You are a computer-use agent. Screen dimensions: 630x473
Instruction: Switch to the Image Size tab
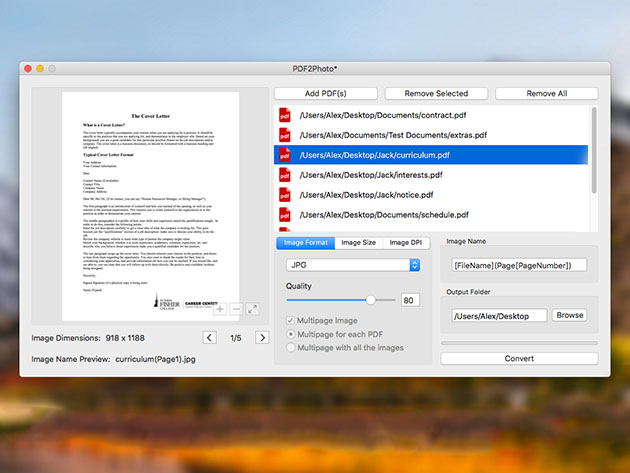coord(358,243)
